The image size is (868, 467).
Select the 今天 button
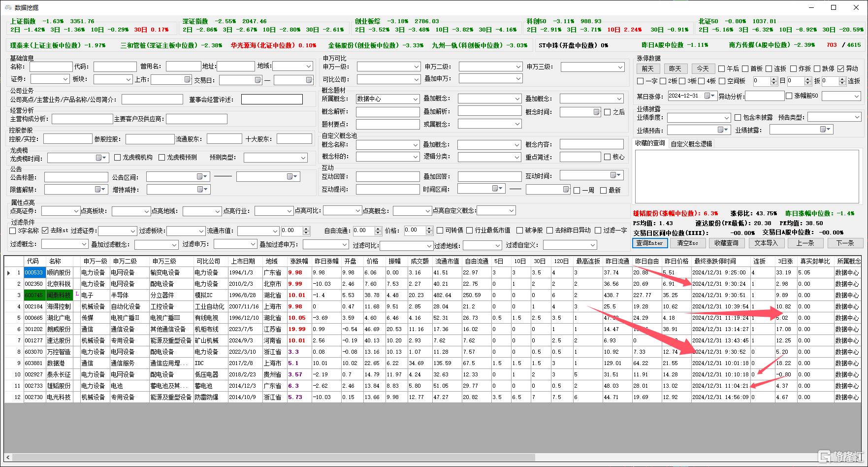703,69
